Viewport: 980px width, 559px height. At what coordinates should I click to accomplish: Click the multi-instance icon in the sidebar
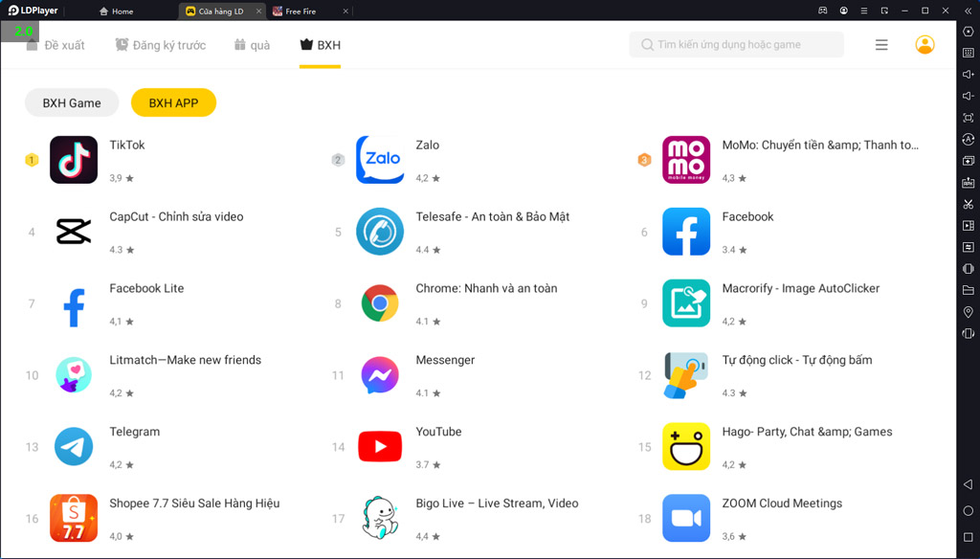[967, 159]
